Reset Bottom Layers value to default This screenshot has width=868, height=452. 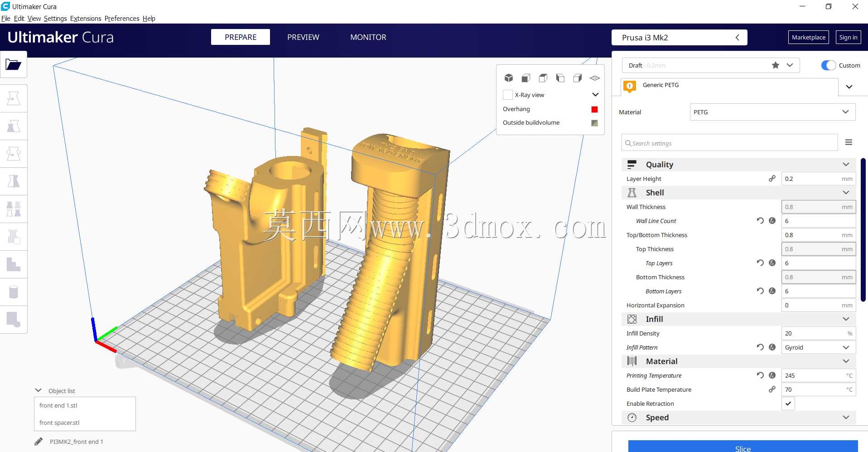tap(760, 291)
